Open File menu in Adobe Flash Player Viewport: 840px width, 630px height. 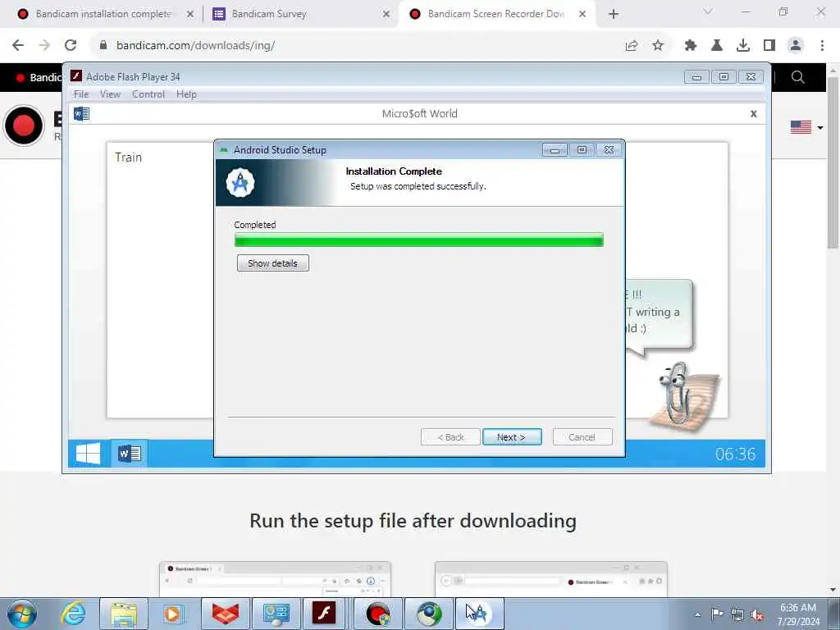pyautogui.click(x=81, y=94)
